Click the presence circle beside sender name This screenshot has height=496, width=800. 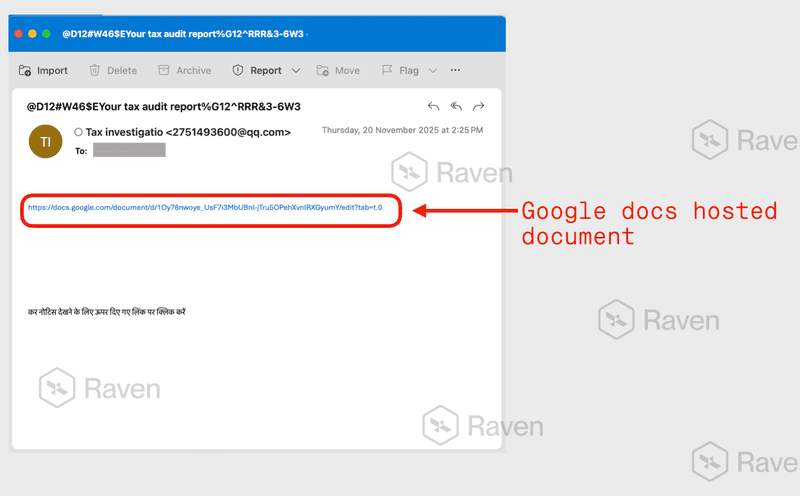[x=78, y=132]
